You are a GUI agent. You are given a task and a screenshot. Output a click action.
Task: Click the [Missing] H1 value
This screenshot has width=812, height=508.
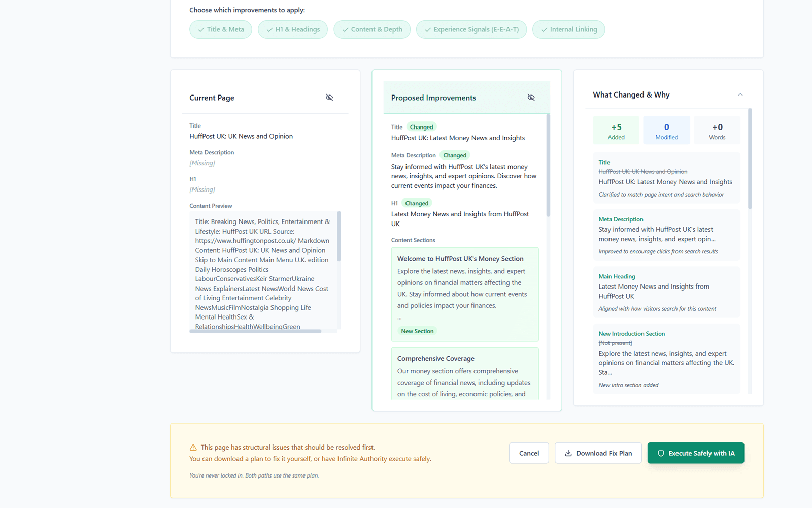[x=202, y=189]
